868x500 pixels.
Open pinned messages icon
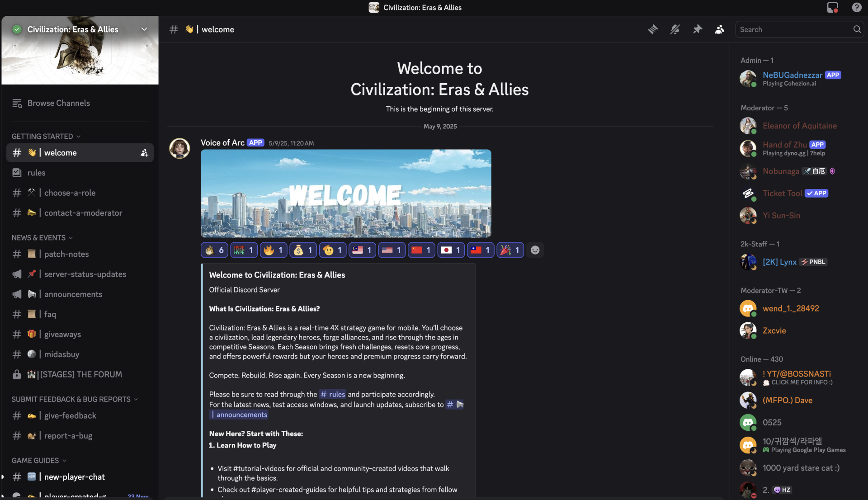[x=698, y=29]
